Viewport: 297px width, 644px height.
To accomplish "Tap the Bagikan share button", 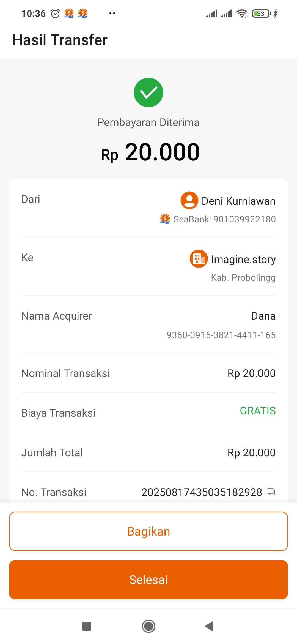I will (148, 531).
